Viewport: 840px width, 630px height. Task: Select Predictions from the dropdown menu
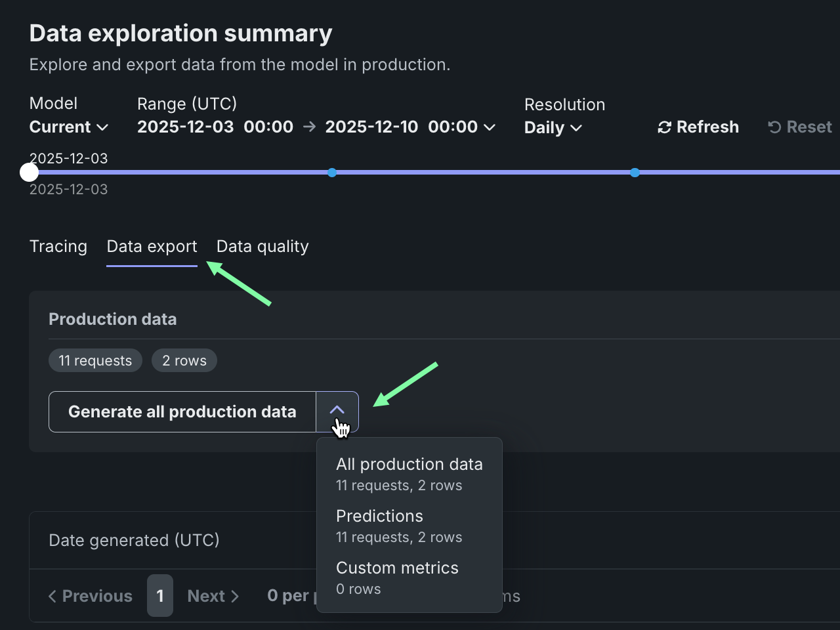[399, 526]
